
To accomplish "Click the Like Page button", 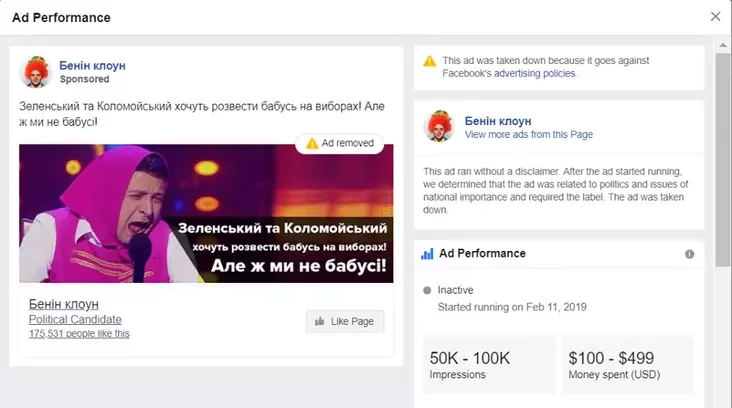I will pos(345,321).
